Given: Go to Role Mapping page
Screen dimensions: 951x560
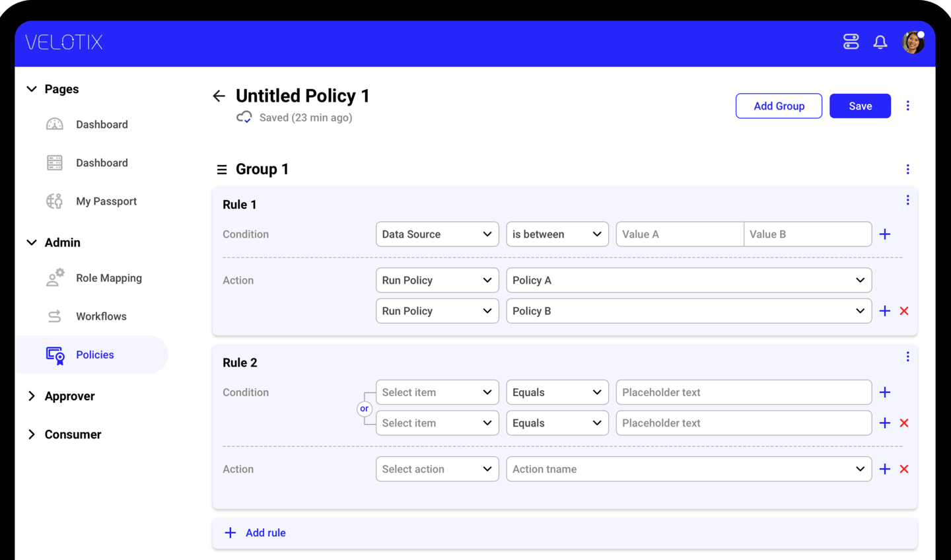Looking at the screenshot, I should pyautogui.click(x=108, y=278).
